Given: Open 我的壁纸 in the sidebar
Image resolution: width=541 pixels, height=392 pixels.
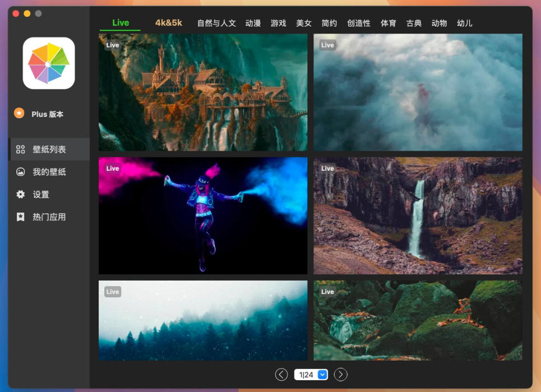Looking at the screenshot, I should pyautogui.click(x=49, y=172).
